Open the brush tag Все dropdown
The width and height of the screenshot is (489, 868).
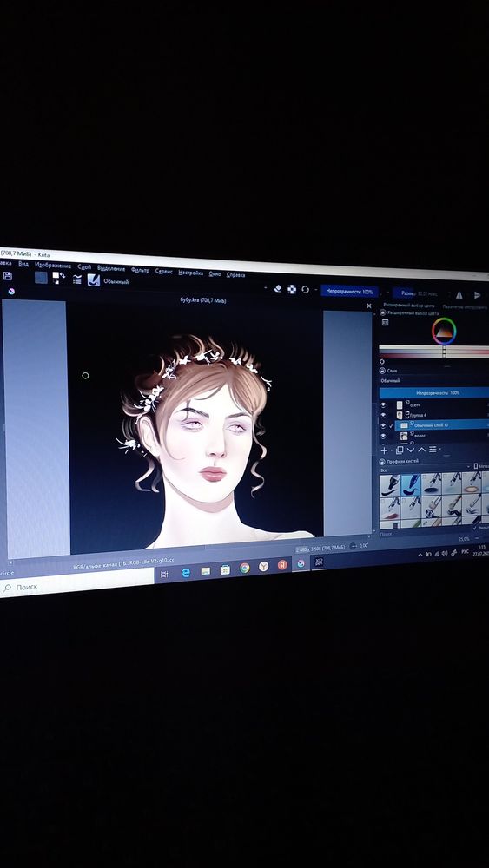[x=426, y=470]
